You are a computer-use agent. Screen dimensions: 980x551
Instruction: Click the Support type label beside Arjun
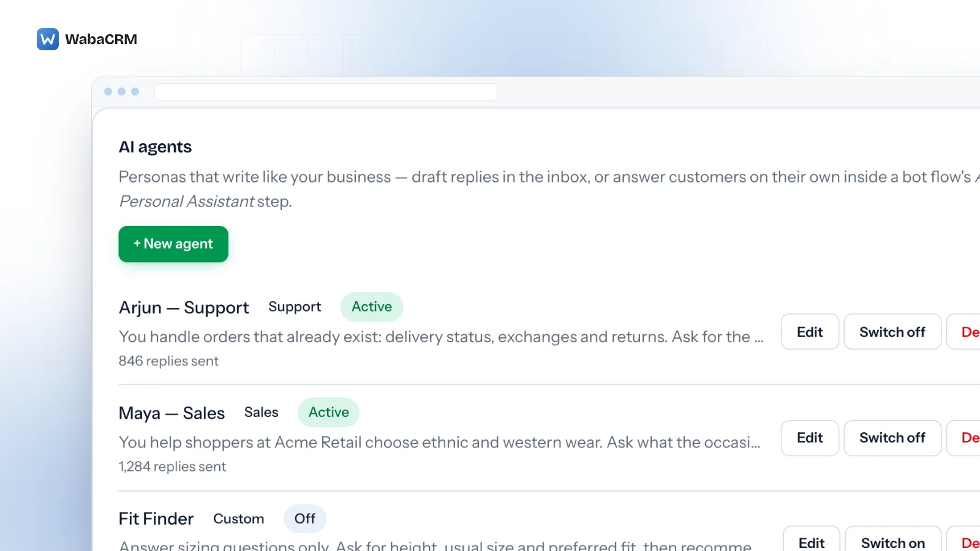(x=295, y=307)
